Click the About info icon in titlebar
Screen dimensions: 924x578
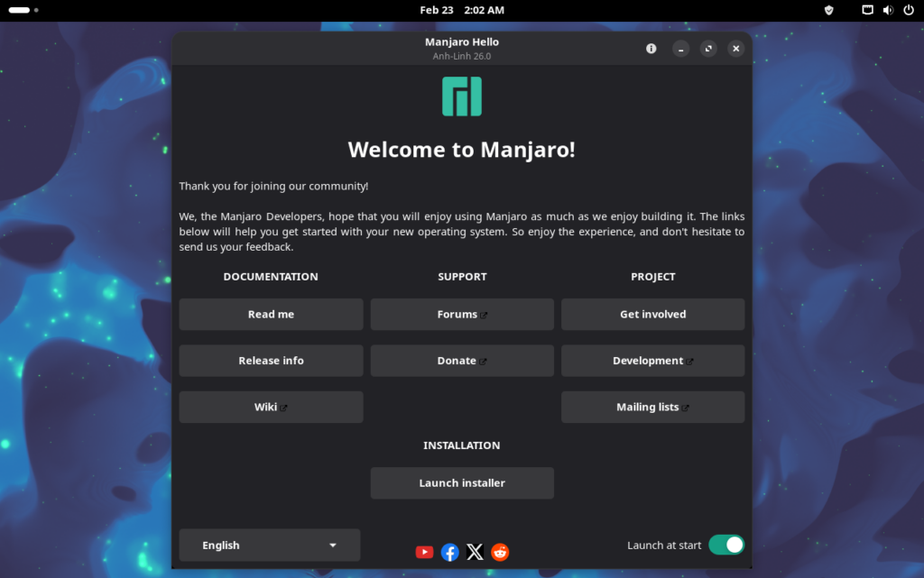(651, 49)
